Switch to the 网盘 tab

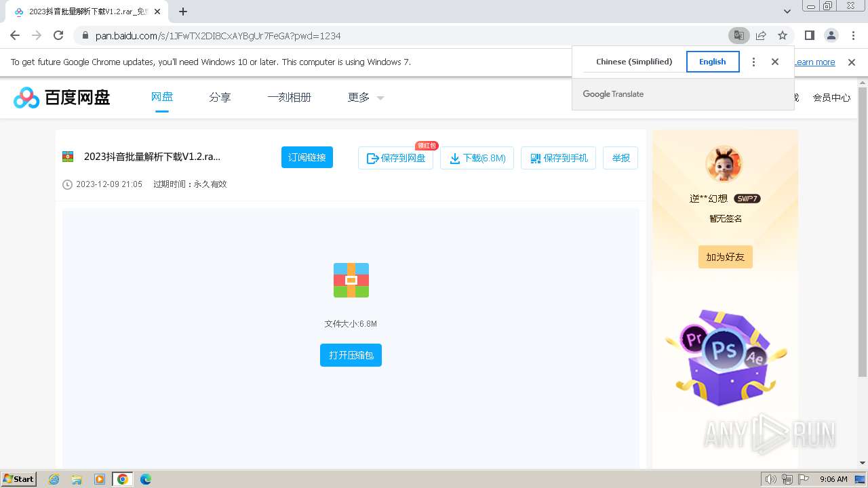pos(162,97)
